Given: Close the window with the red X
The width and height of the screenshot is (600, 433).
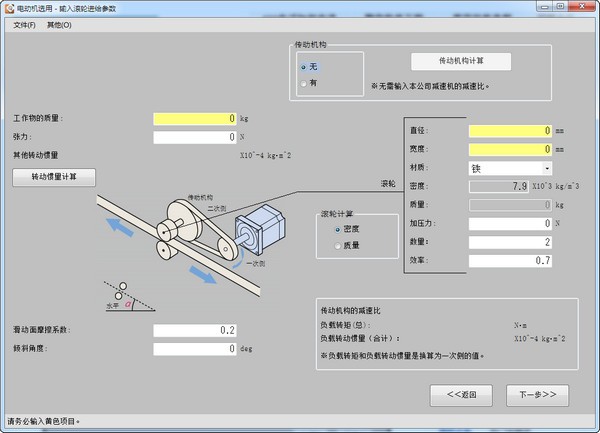Looking at the screenshot, I should pyautogui.click(x=581, y=7).
